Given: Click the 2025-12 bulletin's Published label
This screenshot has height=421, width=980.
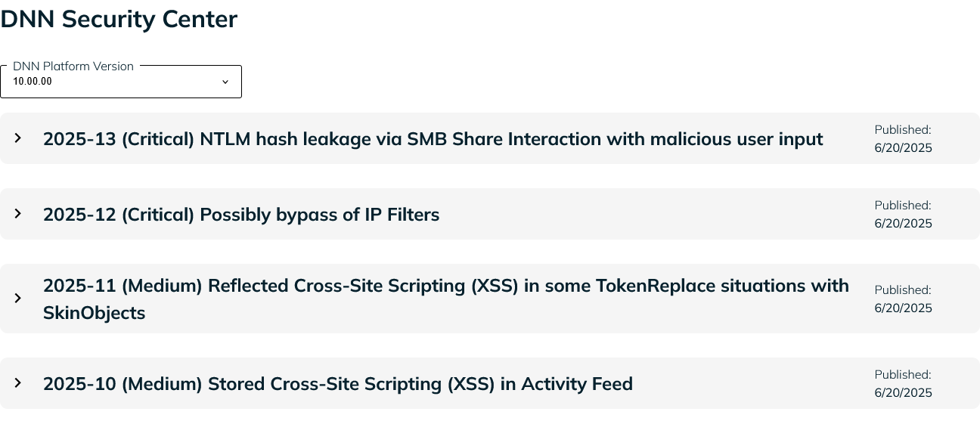Looking at the screenshot, I should [903, 206].
